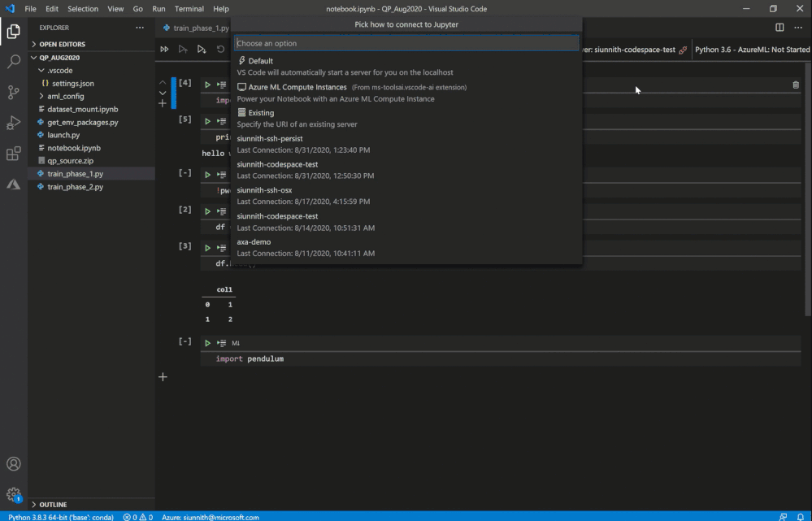Insert a cell below cell [4] with plus icon

[163, 103]
